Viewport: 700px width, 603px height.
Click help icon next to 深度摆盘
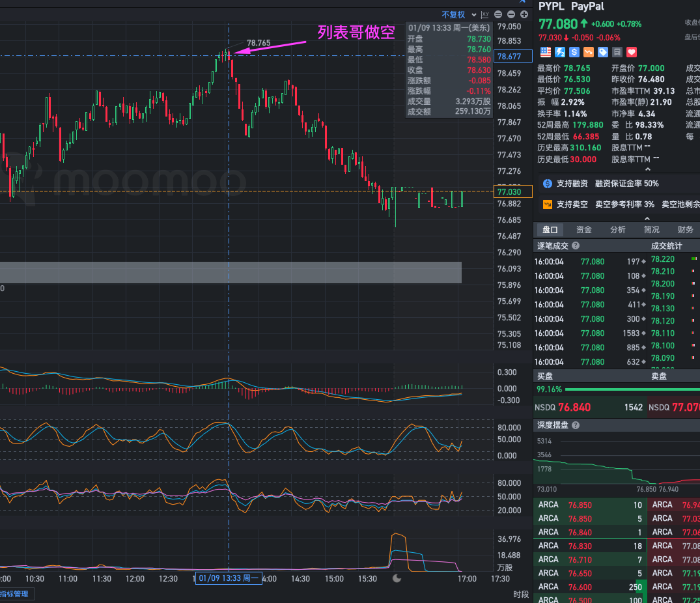pyautogui.click(x=576, y=425)
